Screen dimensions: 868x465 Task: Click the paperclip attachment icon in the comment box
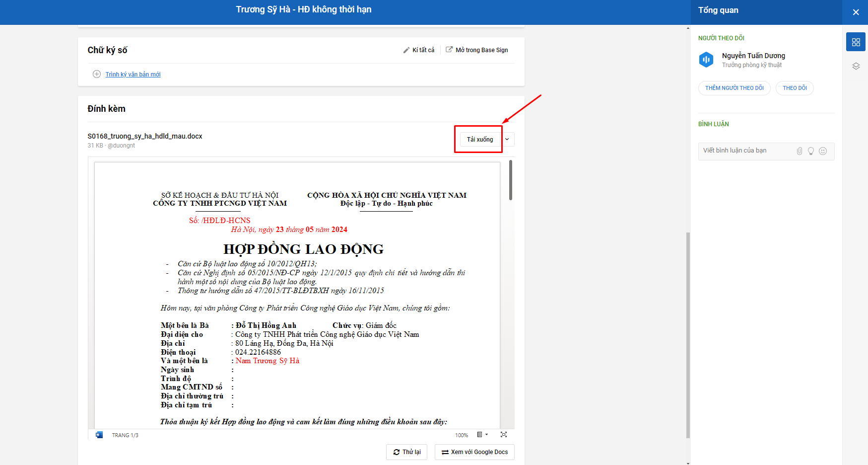click(799, 151)
